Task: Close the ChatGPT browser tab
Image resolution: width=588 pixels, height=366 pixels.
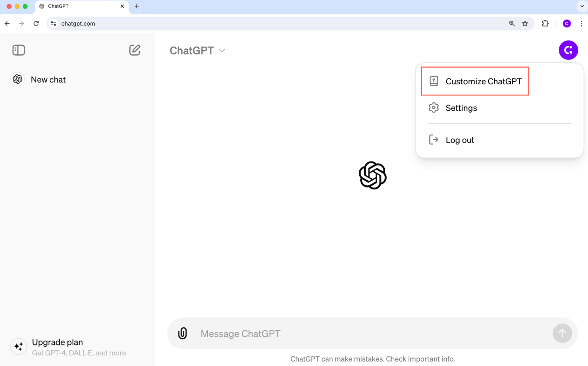Action: tap(122, 7)
